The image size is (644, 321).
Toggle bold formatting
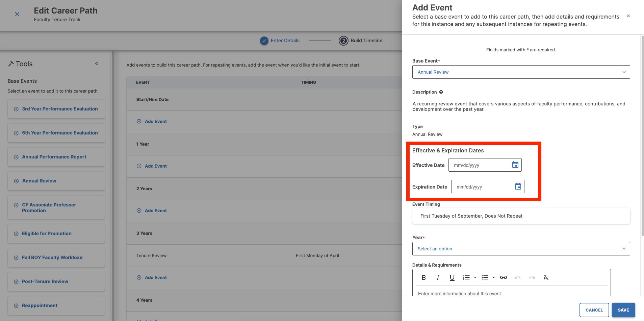click(x=424, y=277)
